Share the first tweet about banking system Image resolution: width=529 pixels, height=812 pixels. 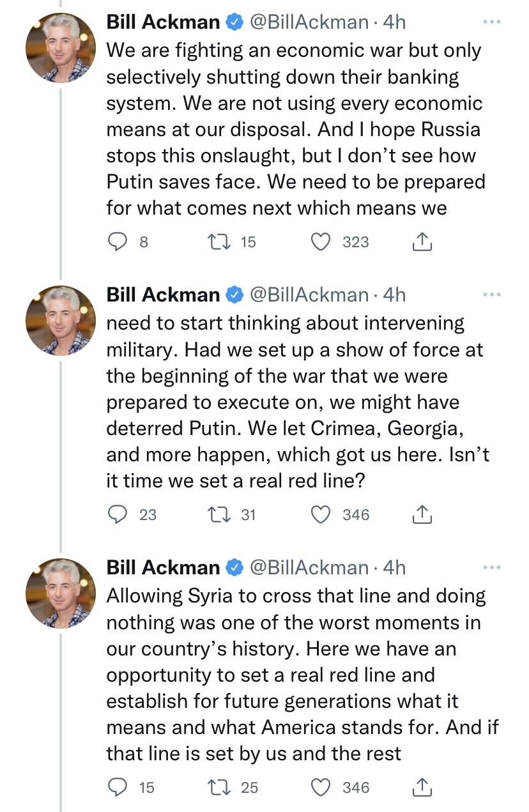click(x=422, y=241)
